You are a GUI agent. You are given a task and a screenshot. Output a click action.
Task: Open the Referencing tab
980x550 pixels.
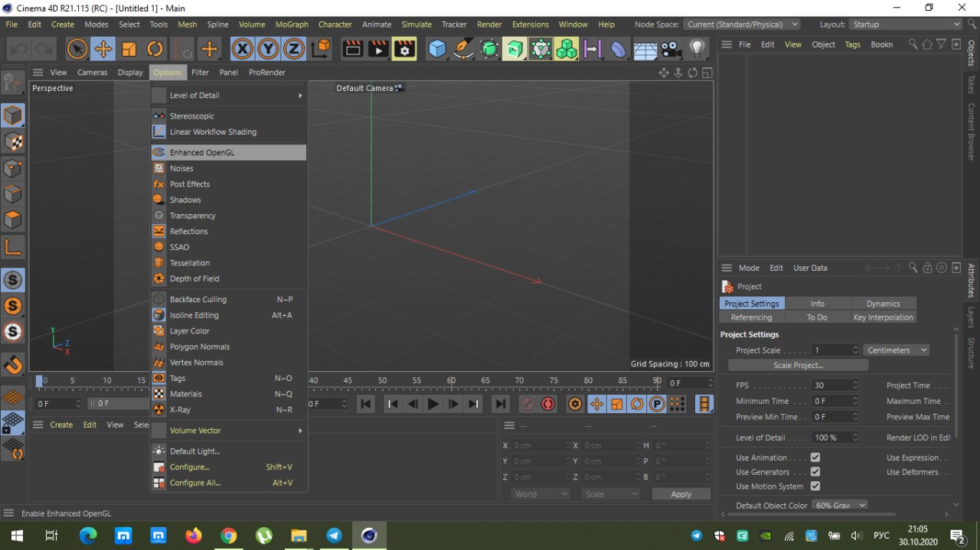point(752,317)
